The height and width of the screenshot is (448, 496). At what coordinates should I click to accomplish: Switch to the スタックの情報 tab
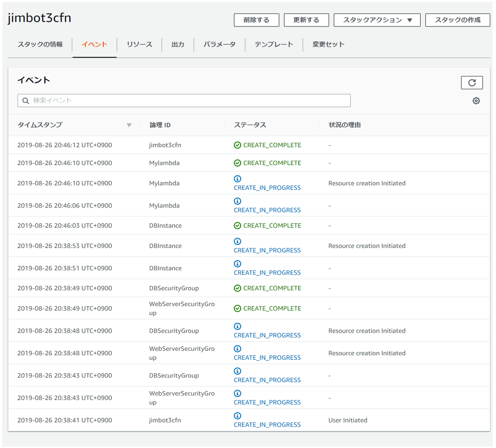click(40, 45)
